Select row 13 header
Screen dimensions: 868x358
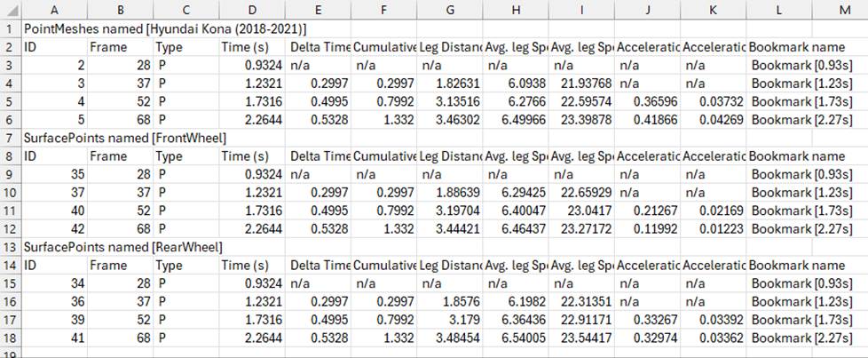tap(9, 246)
